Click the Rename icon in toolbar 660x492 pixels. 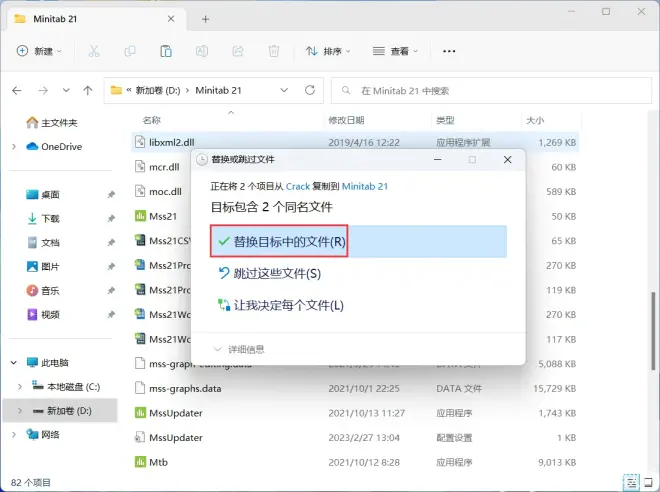(202, 51)
